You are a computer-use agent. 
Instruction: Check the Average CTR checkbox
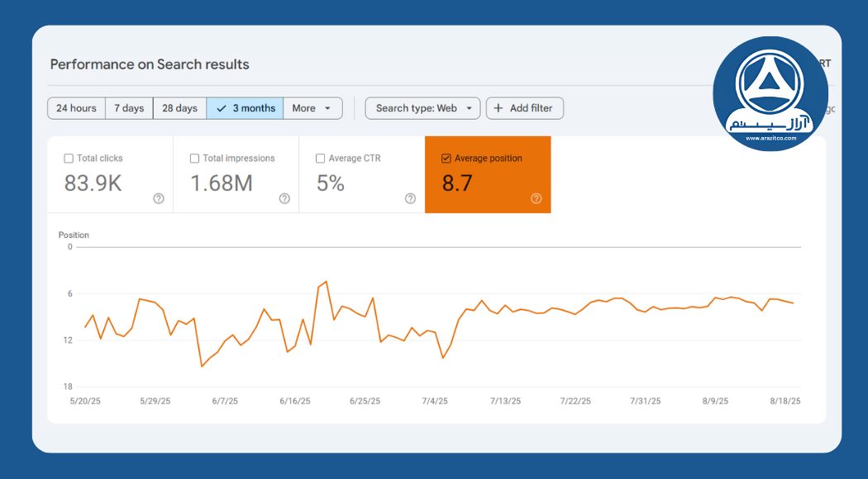(x=321, y=159)
